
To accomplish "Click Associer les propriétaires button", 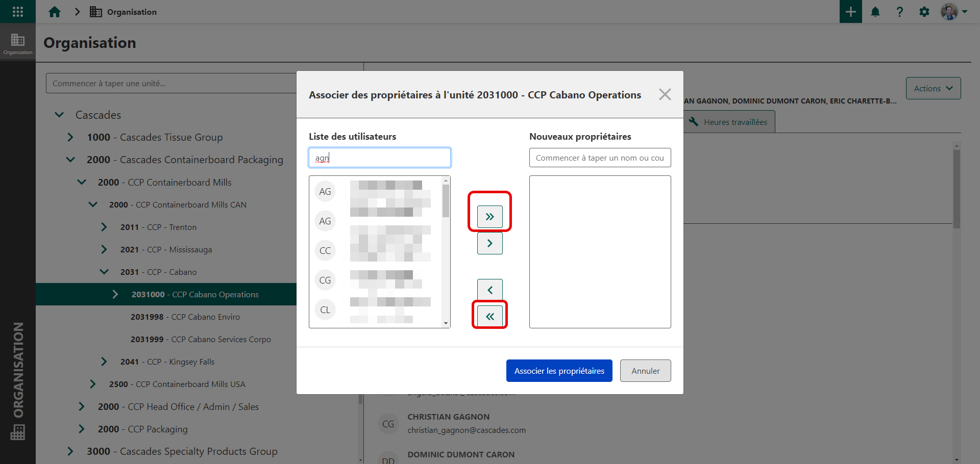I will (x=559, y=371).
